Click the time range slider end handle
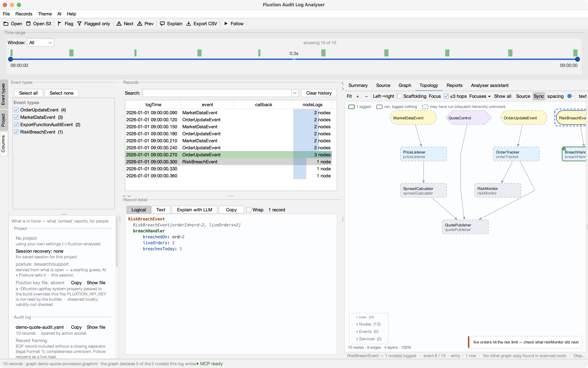Screen dimensions: 588x368 (577, 59)
